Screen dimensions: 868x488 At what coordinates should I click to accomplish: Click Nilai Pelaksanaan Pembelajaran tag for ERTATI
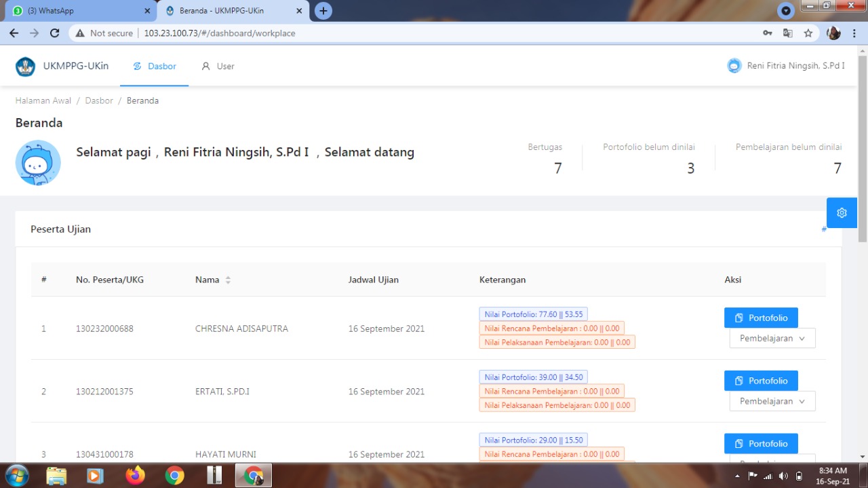click(557, 405)
